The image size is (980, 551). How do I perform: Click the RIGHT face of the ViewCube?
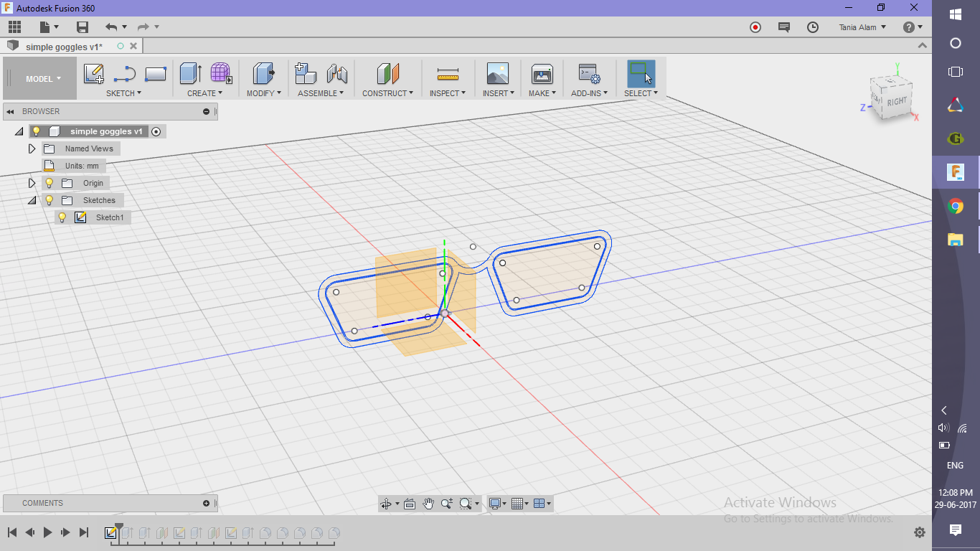(x=897, y=102)
